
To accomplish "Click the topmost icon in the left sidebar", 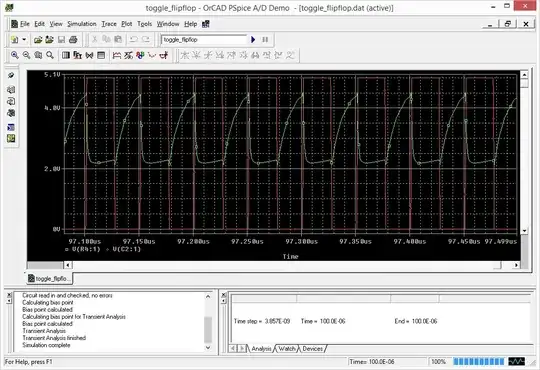I will click(x=11, y=75).
